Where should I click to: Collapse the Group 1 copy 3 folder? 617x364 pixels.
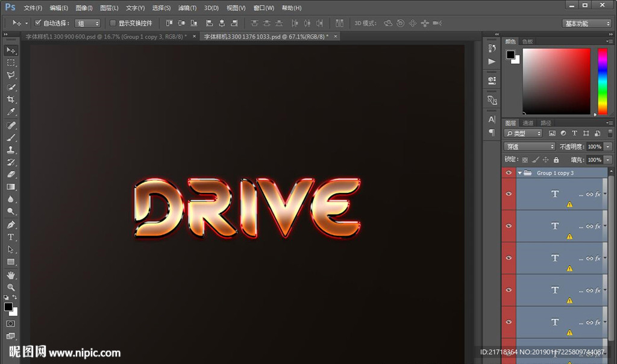coord(519,173)
